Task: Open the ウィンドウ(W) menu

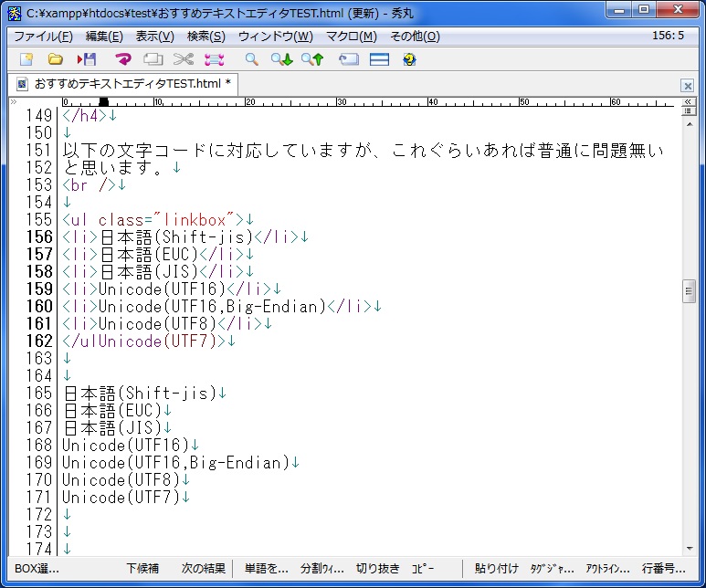Action: 276,36
